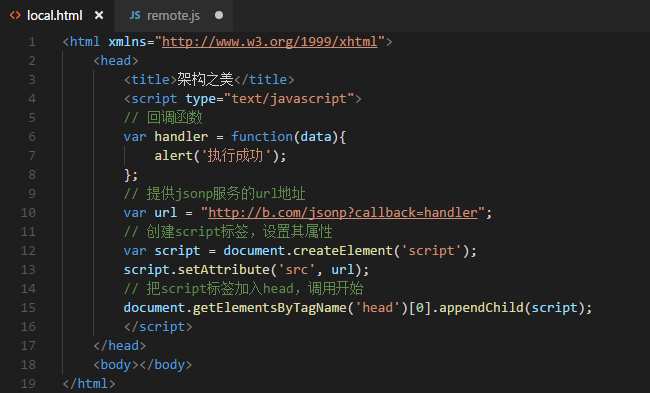Click the opening head tag on line 2
Image resolution: width=650 pixels, height=393 pixels.
point(116,61)
